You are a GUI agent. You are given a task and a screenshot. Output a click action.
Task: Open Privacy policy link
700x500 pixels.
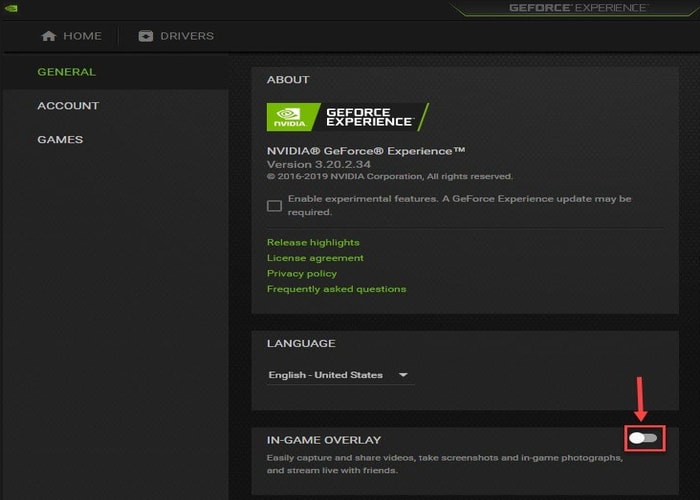tap(302, 274)
